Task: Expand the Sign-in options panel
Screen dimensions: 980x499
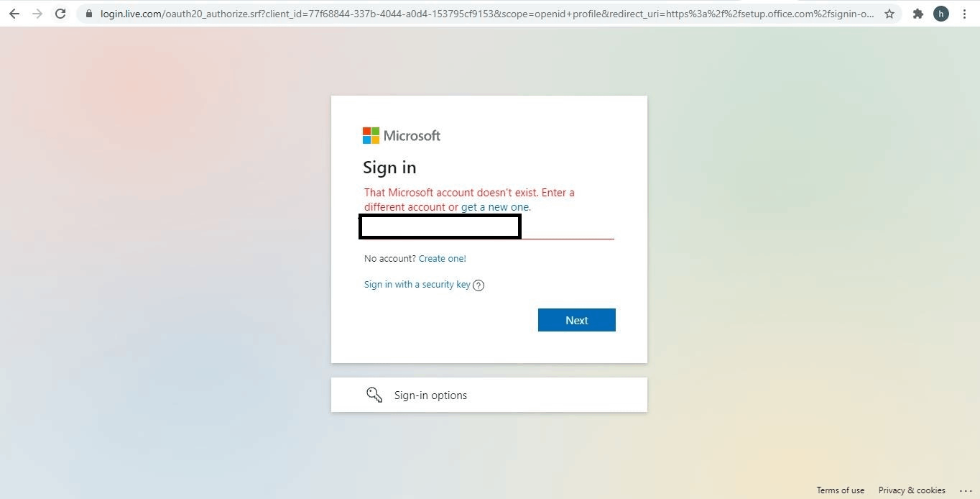Action: [x=489, y=395]
